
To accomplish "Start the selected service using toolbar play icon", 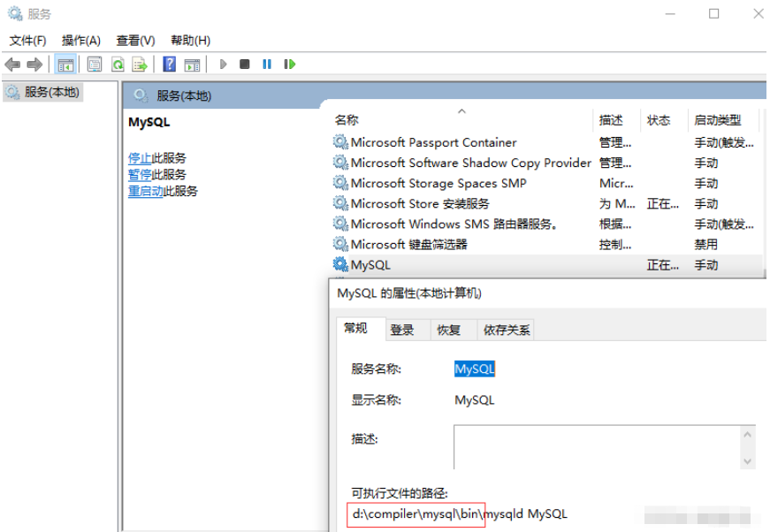I will [x=223, y=64].
